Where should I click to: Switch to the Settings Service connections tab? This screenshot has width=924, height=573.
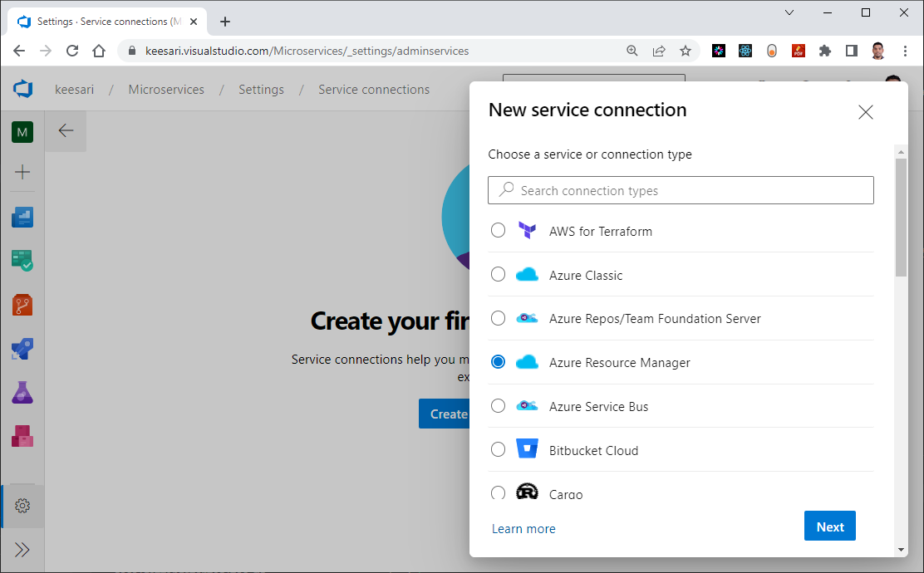[107, 22]
